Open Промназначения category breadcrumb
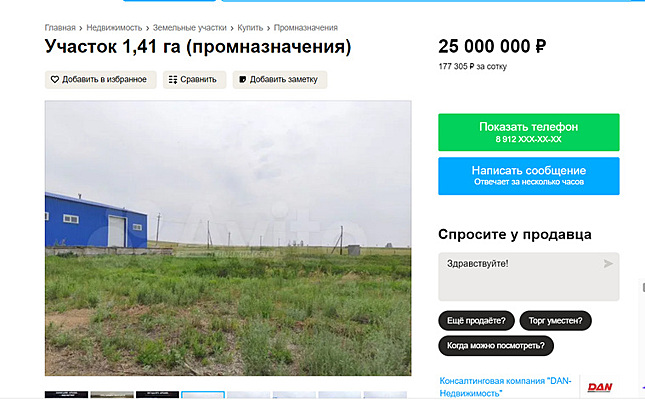The image size is (645, 400). coord(306,28)
